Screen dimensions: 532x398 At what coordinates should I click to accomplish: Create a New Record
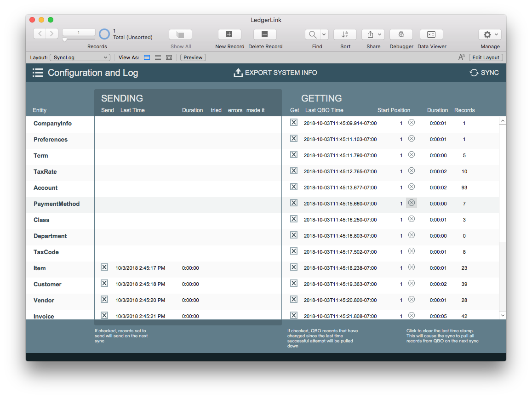click(229, 34)
